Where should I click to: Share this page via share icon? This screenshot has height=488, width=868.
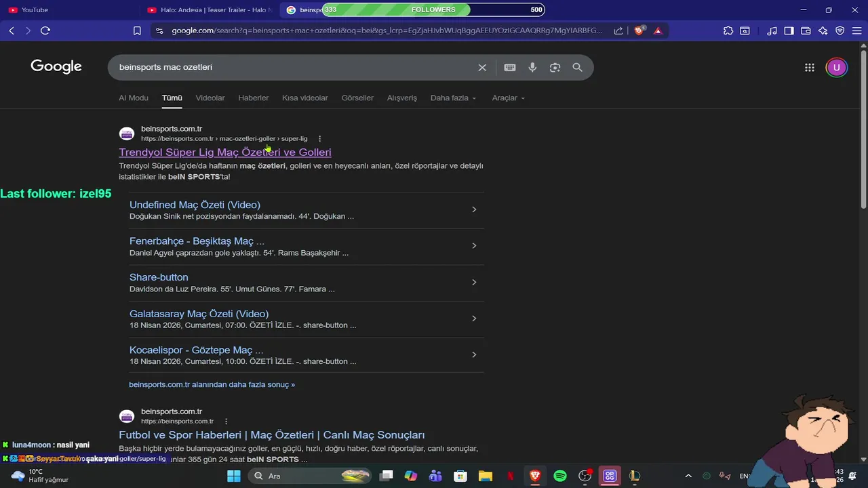tap(618, 30)
